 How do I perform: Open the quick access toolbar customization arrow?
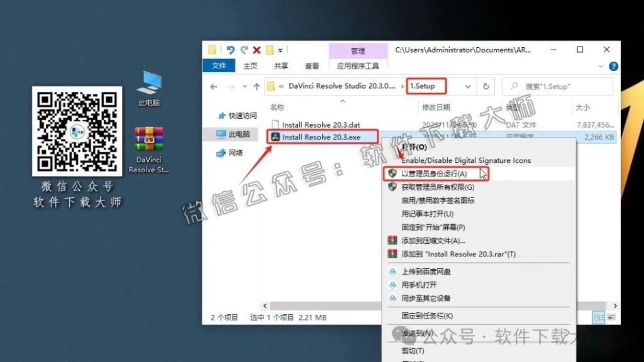pos(279,50)
